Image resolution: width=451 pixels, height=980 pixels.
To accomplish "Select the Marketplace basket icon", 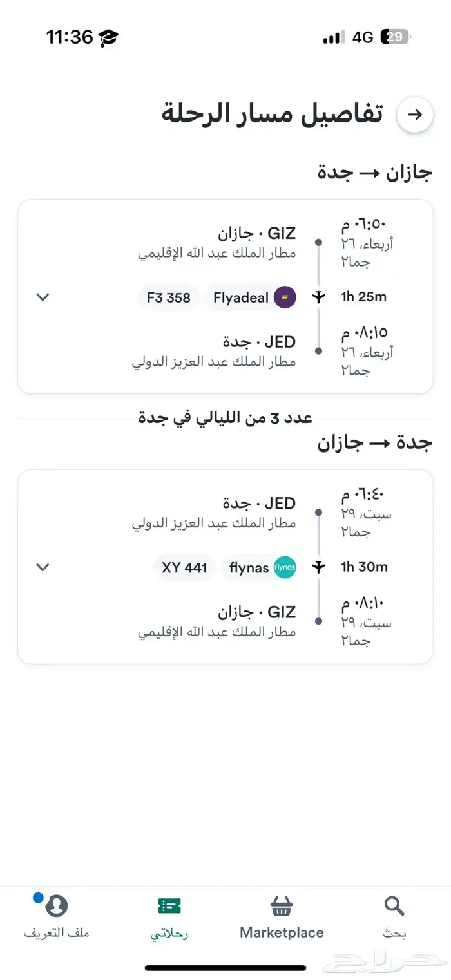I will coord(282,905).
